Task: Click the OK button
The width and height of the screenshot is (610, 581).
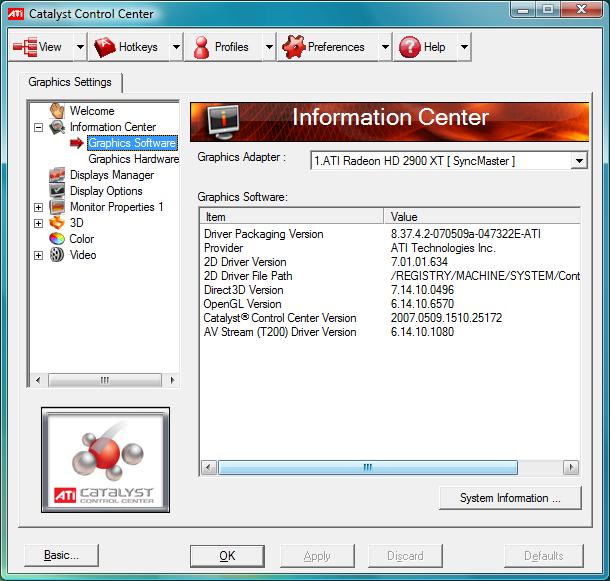Action: coord(227,556)
